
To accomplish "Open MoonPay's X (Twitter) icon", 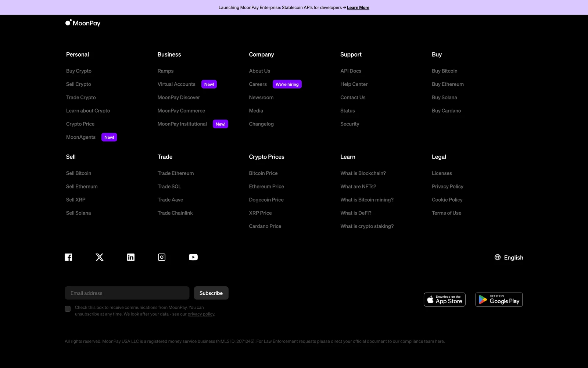I will click(100, 257).
